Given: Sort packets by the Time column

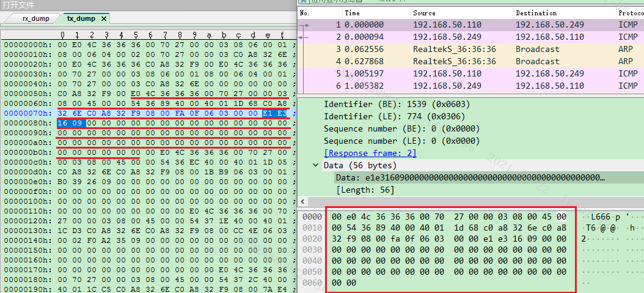Looking at the screenshot, I should [353, 13].
